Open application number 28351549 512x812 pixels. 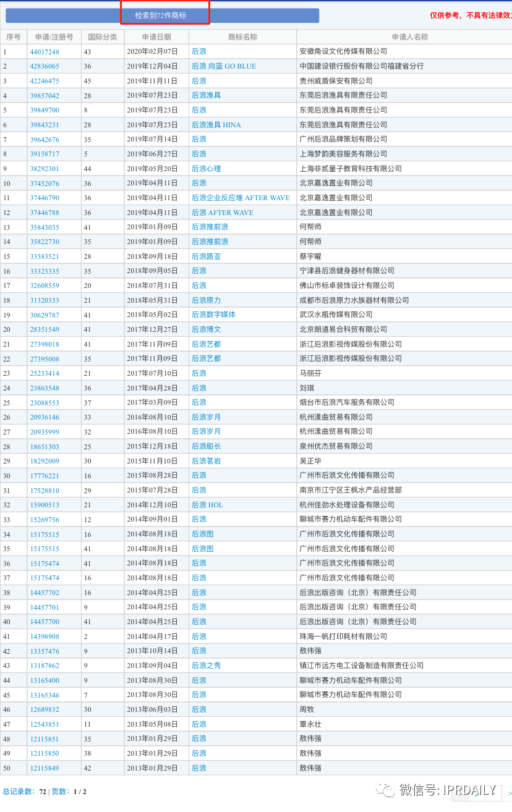pos(45,329)
